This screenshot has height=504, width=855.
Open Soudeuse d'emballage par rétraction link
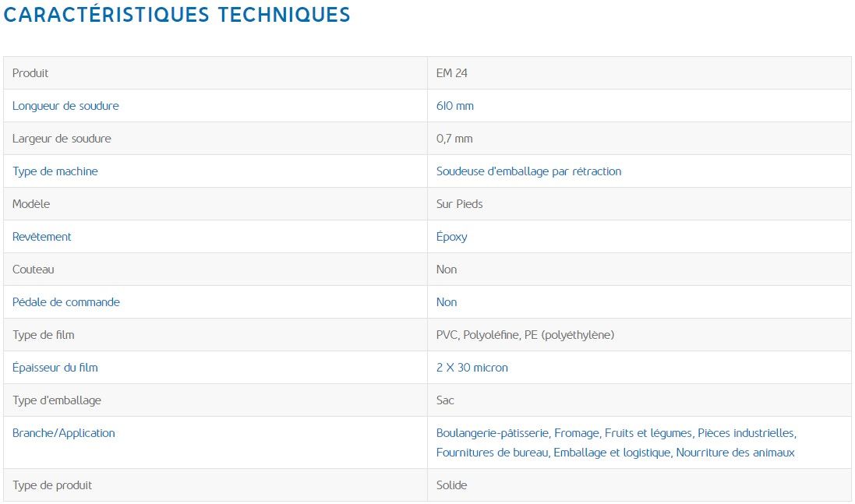528,171
